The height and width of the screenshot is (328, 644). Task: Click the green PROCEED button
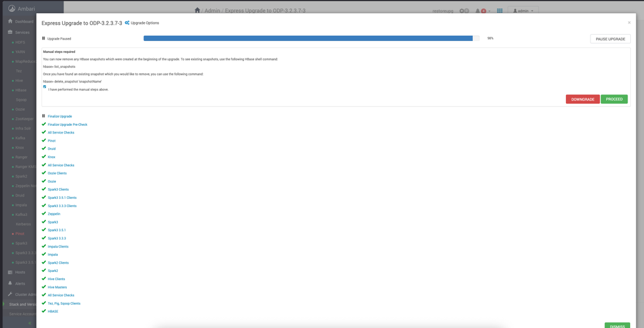[614, 99]
